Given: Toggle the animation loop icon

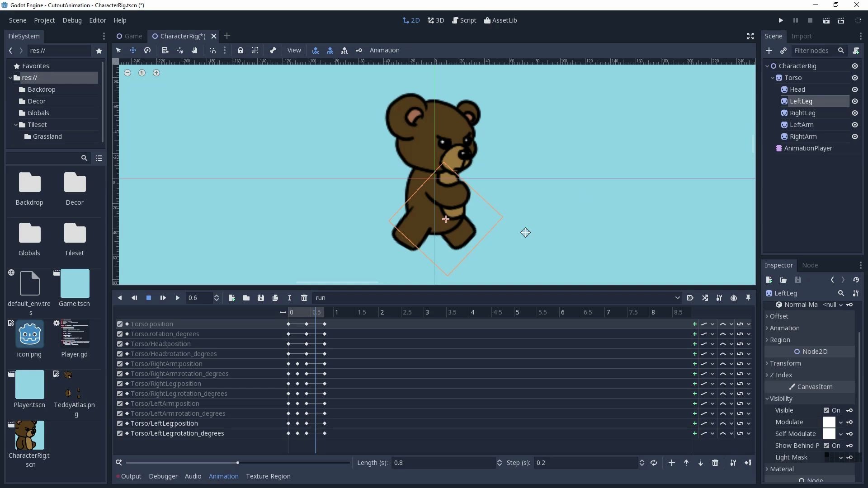Looking at the screenshot, I should point(654,463).
